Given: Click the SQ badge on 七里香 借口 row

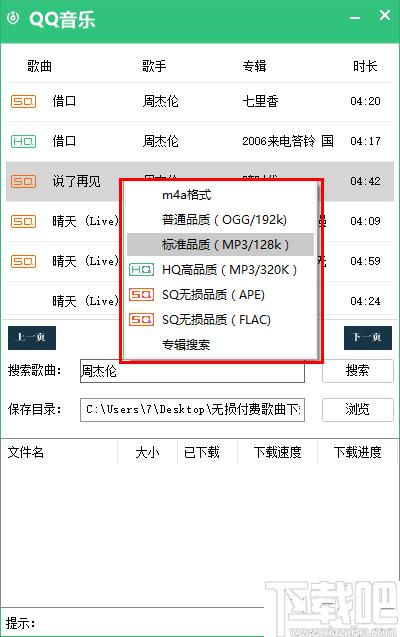Looking at the screenshot, I should tap(24, 101).
